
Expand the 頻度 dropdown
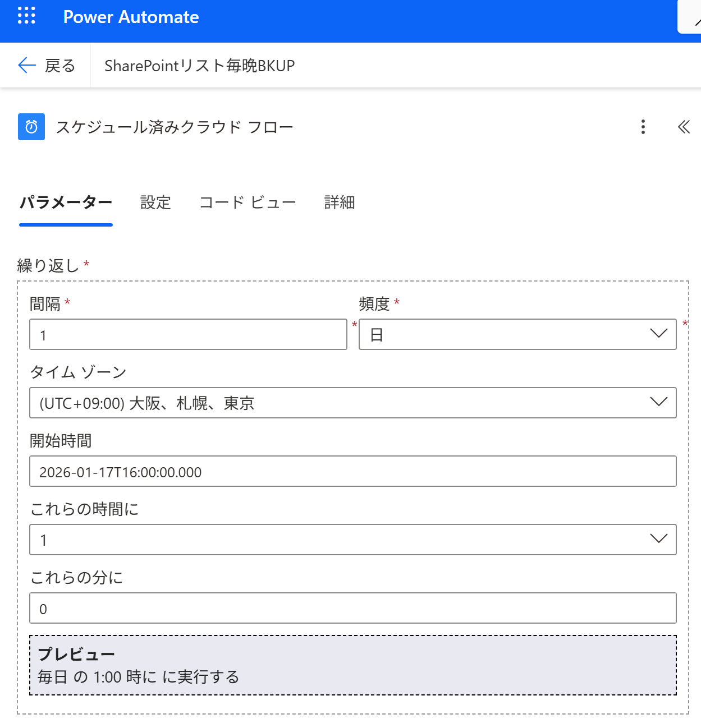pyautogui.click(x=517, y=335)
